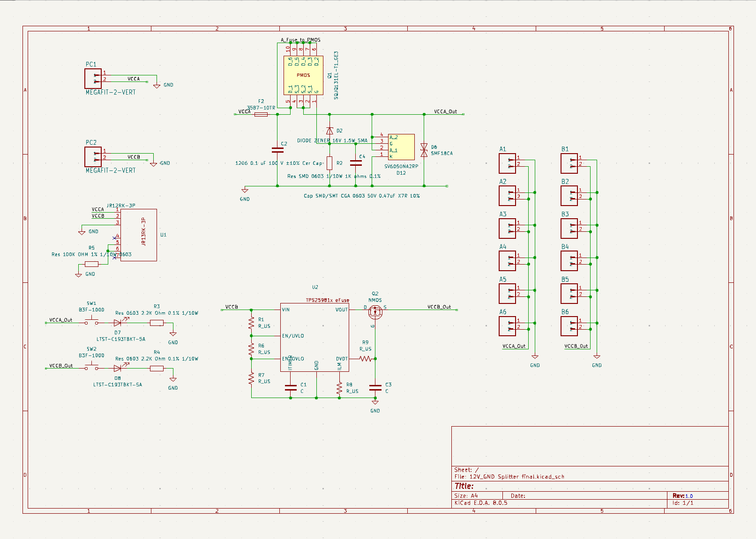This screenshot has height=539, width=756.
Task: Click the LTST-C193TBKT-5A text under D7
Action: pos(121,339)
